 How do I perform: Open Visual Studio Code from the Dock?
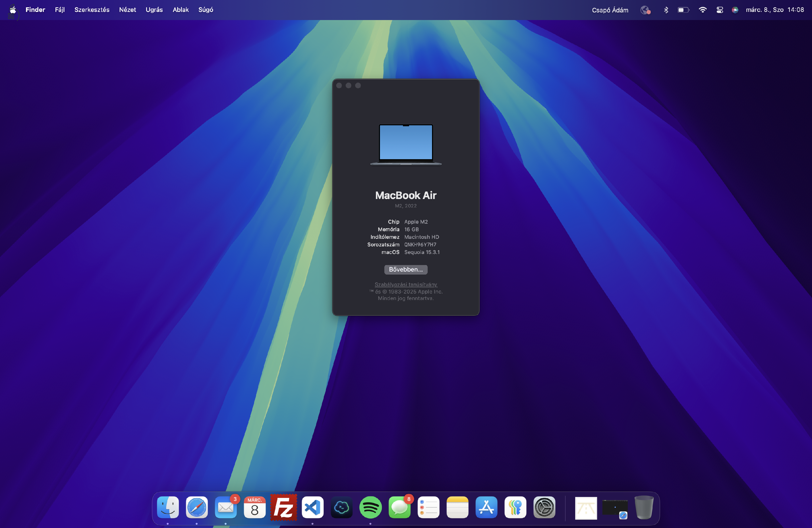pos(313,507)
